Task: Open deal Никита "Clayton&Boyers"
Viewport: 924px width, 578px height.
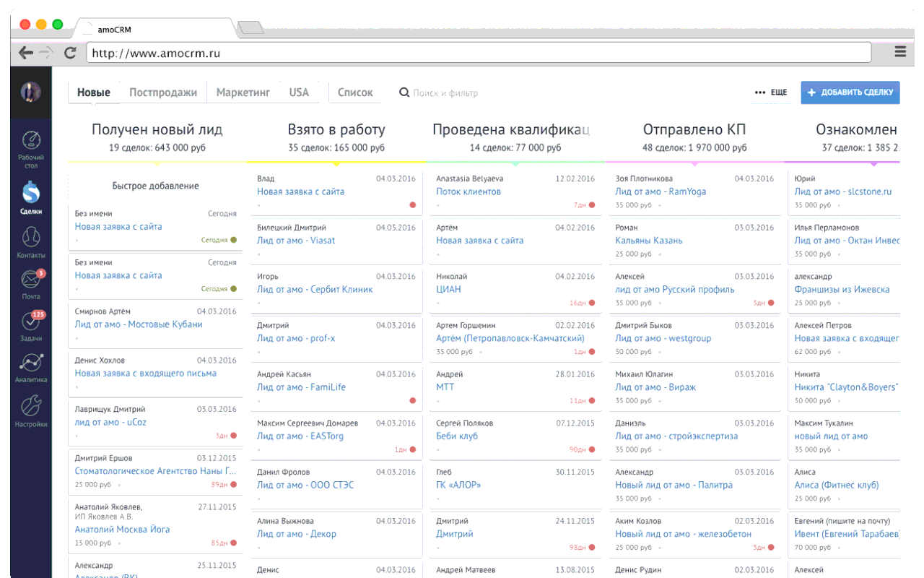Action: [x=846, y=387]
